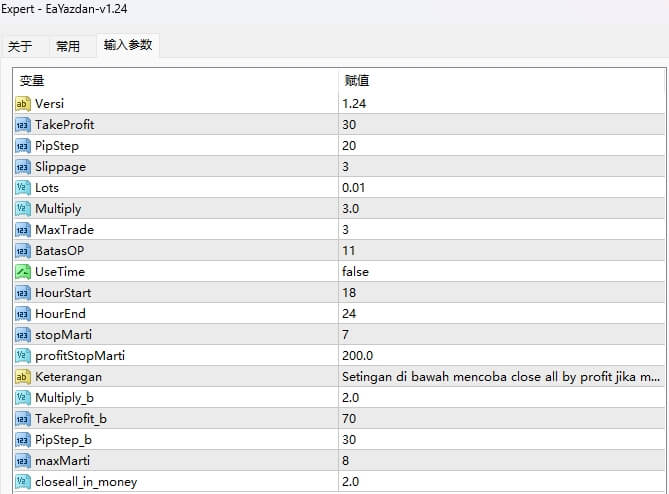The height and width of the screenshot is (494, 669).
Task: Click the double-type icon beside closeall_in_money
Action: point(23,482)
